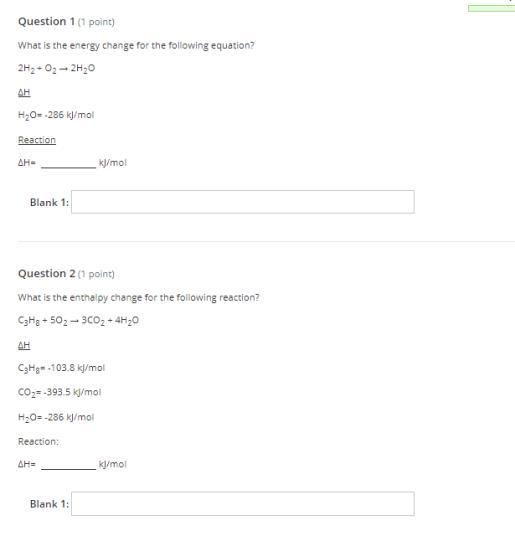Click the 'What is the energy change' prompt

[136, 45]
